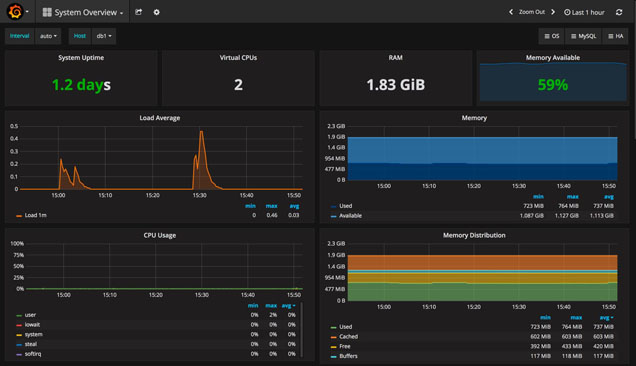Open dashboard settings gear icon

[157, 12]
